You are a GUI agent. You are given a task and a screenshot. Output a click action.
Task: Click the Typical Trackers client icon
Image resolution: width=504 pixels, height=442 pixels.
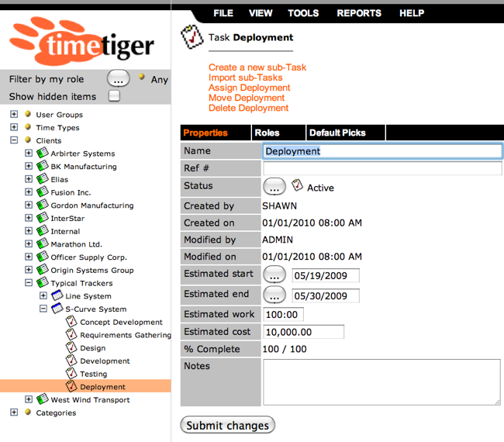tap(43, 282)
